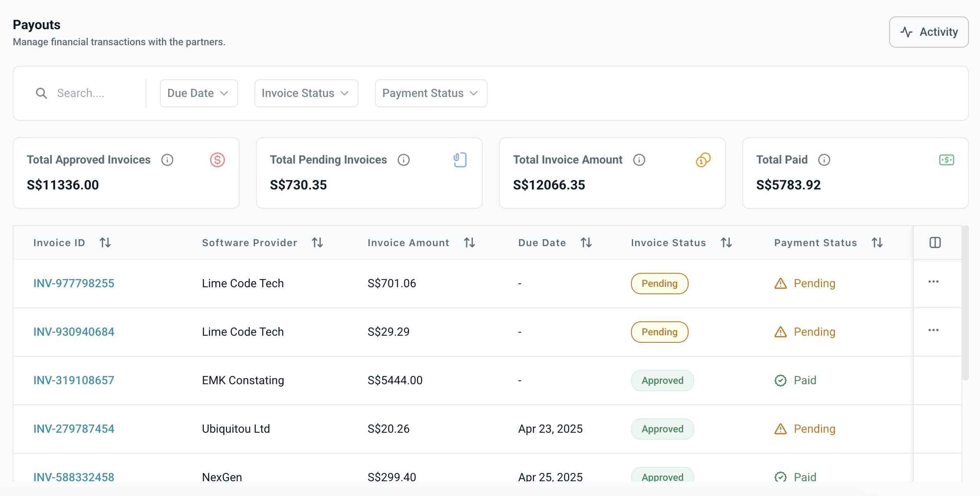Open the Activity button
This screenshot has width=980, height=496.
(929, 32)
